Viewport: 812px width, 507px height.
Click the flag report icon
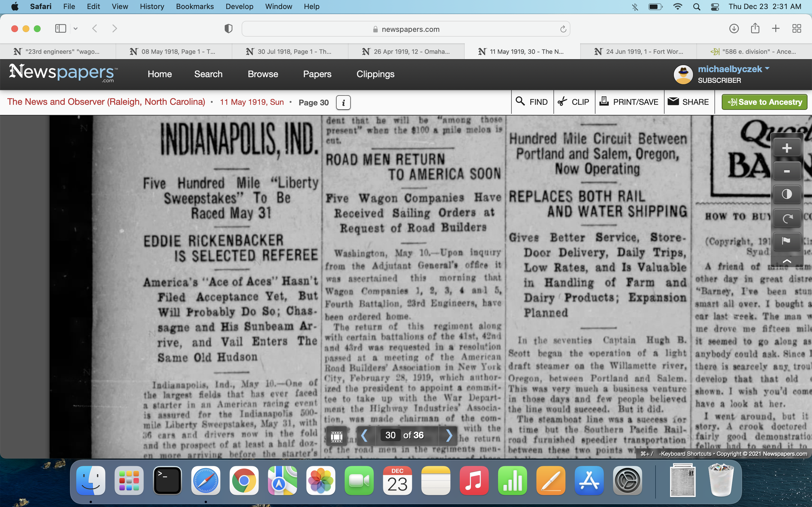click(x=787, y=241)
